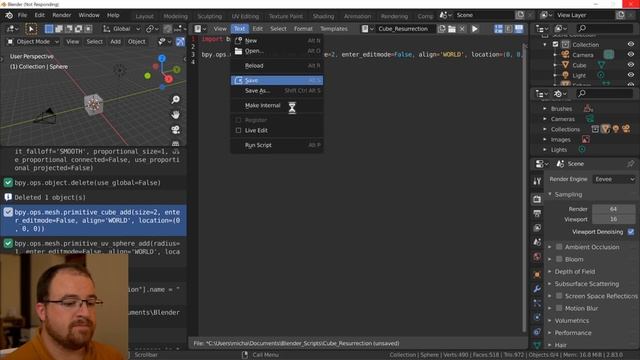
Task: Enable the Bloom checkbox
Action: (559, 259)
